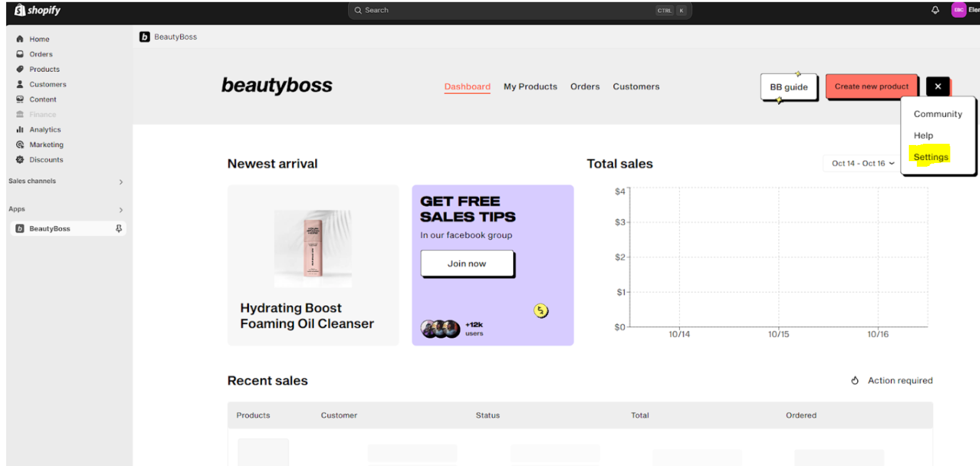The height and width of the screenshot is (466, 980).
Task: Select Help from the dropdown menu
Action: click(923, 136)
